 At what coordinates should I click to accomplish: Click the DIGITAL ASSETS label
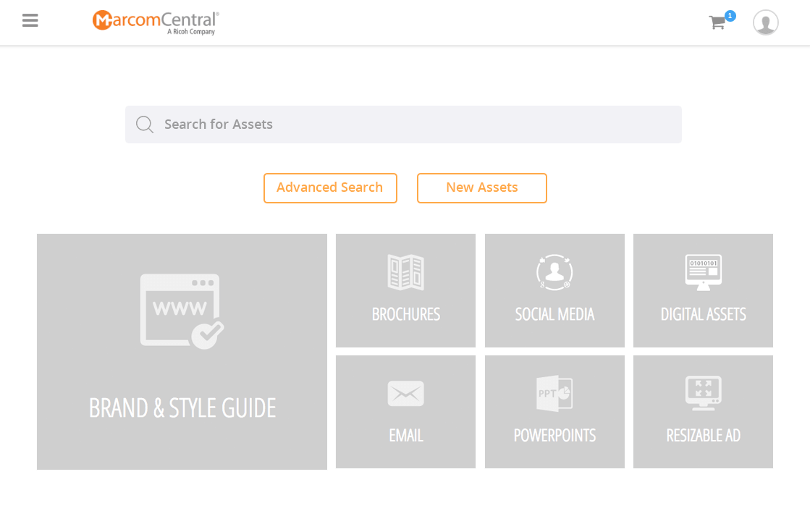tap(703, 314)
